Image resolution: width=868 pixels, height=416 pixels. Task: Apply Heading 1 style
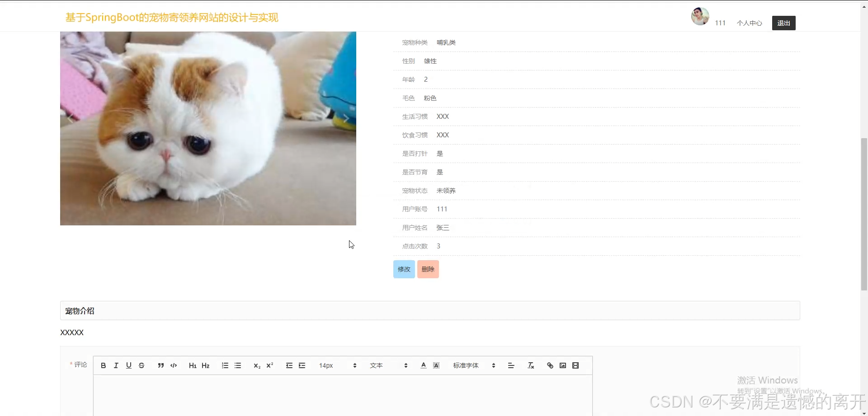193,365
